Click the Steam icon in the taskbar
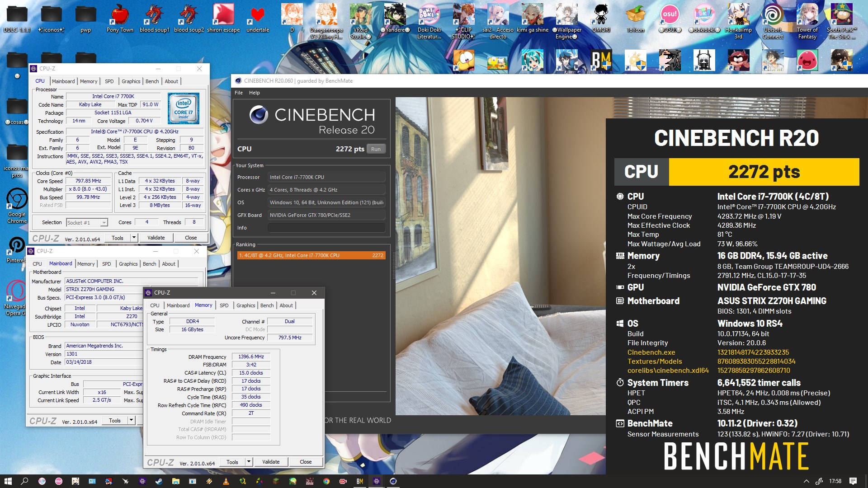Image resolution: width=868 pixels, height=488 pixels. pos(159,481)
